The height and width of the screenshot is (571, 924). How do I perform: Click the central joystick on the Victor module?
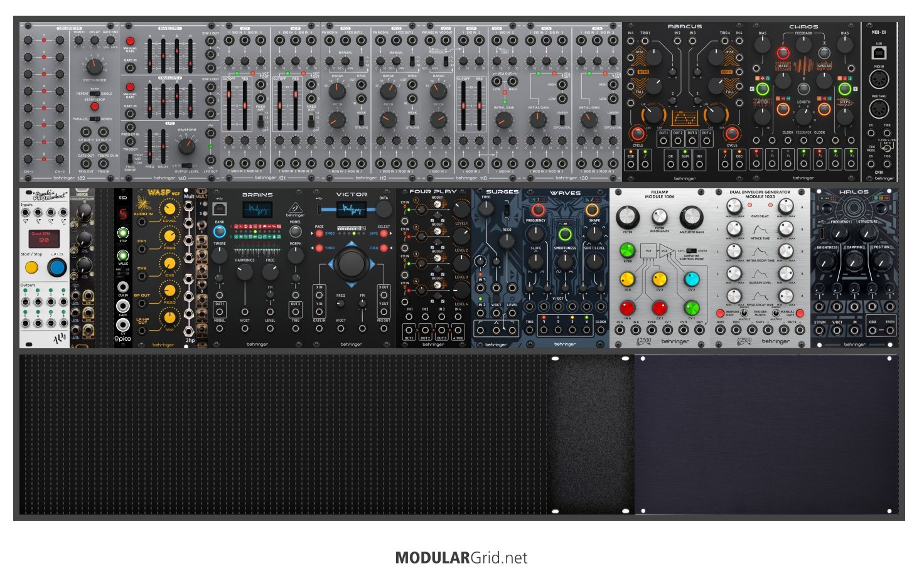352,264
